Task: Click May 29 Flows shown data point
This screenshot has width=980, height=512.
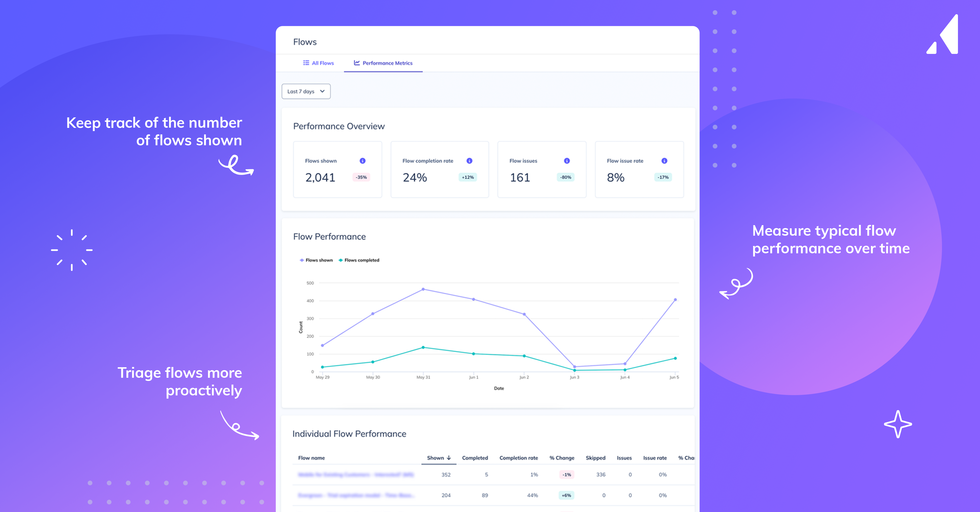Action: [322, 345]
